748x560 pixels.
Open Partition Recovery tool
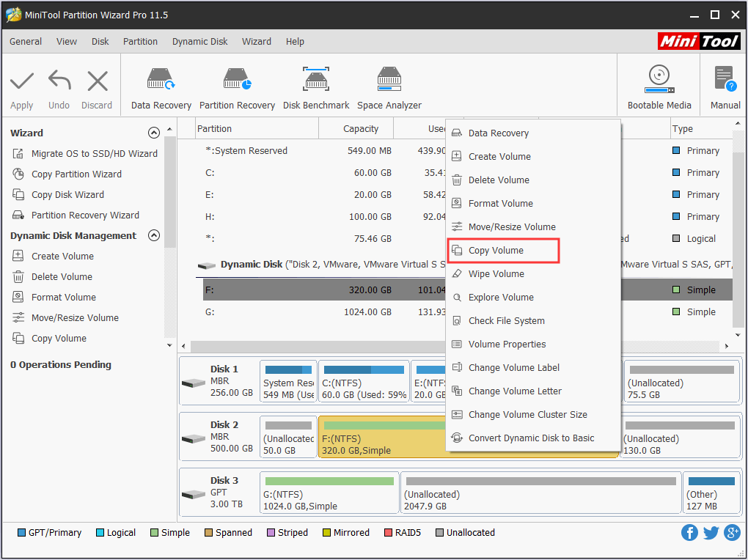[237, 89]
